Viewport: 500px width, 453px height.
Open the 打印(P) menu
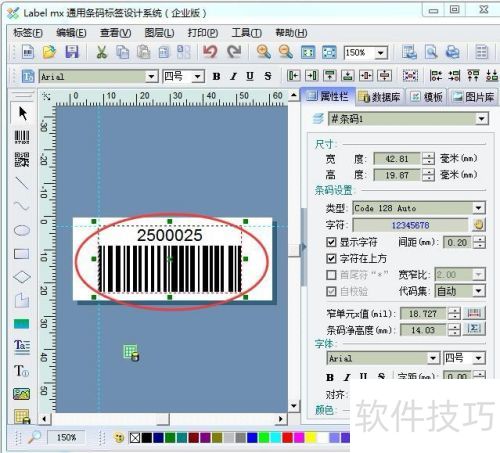203,33
